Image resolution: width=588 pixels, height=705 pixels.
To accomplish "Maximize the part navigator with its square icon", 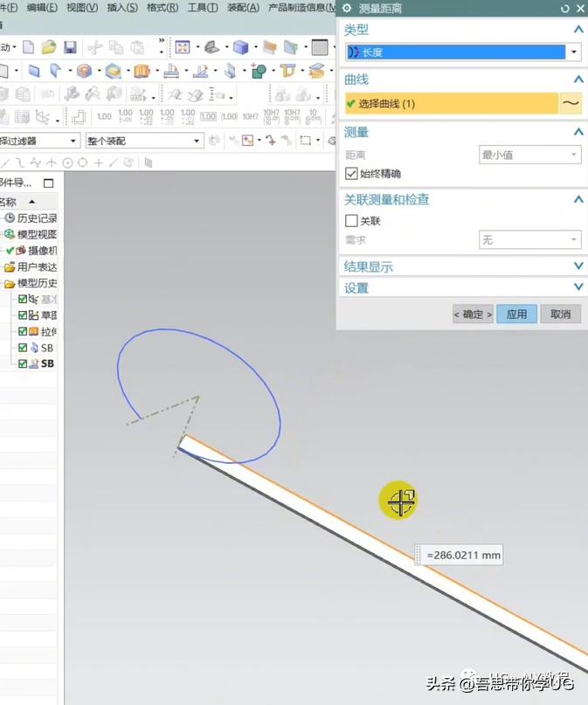I will (49, 183).
